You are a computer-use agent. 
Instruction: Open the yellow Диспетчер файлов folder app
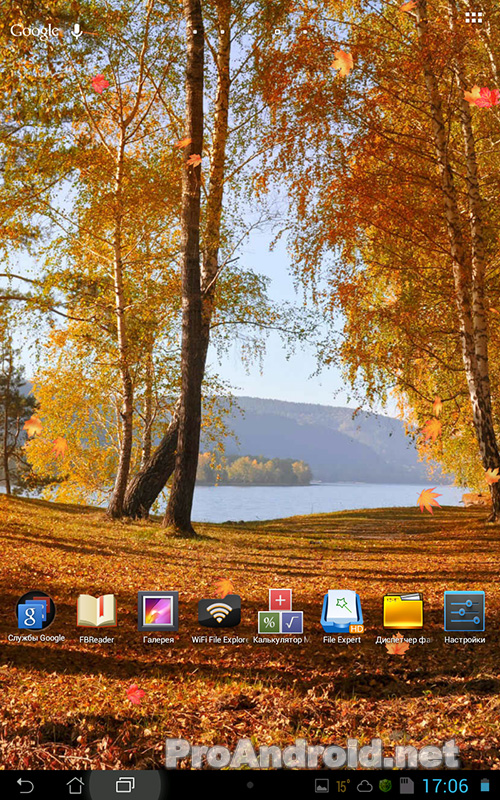(x=403, y=611)
